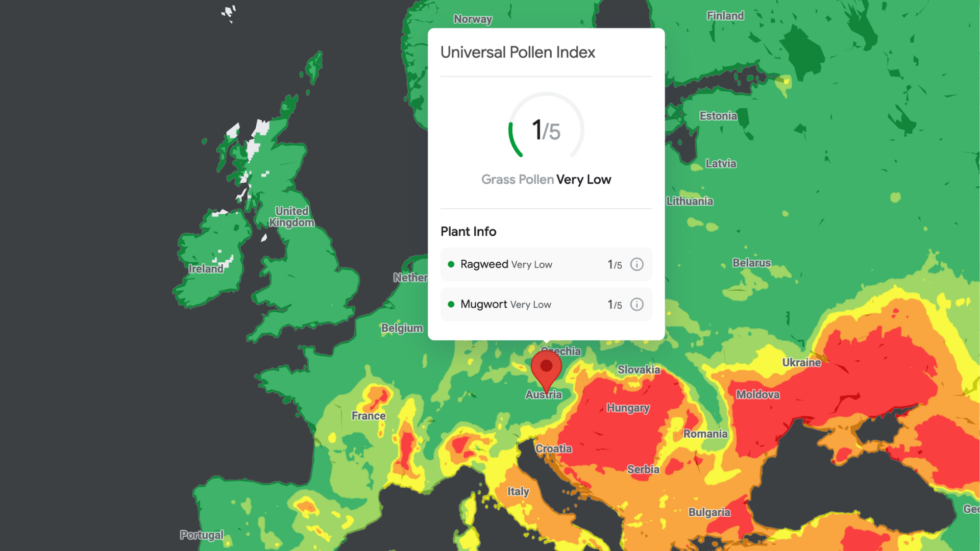Viewport: 980px width, 551px height.
Task: Switch to the Plant Info panel heading
Action: tap(468, 231)
